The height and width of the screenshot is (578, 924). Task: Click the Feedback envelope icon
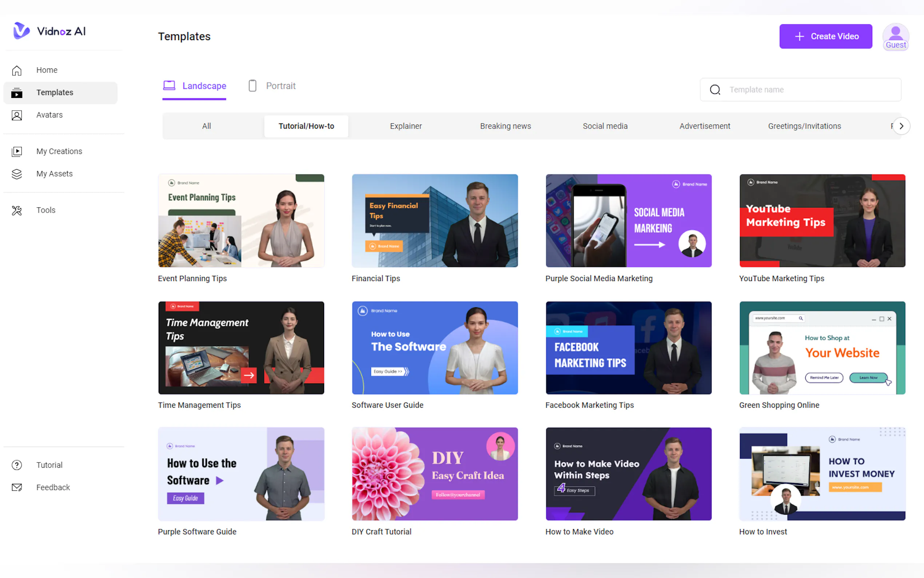point(17,487)
